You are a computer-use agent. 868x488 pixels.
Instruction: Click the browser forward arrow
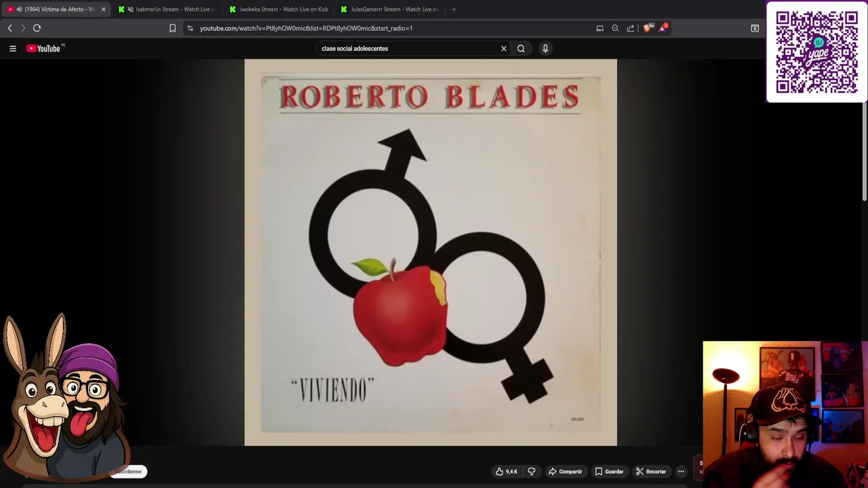23,28
